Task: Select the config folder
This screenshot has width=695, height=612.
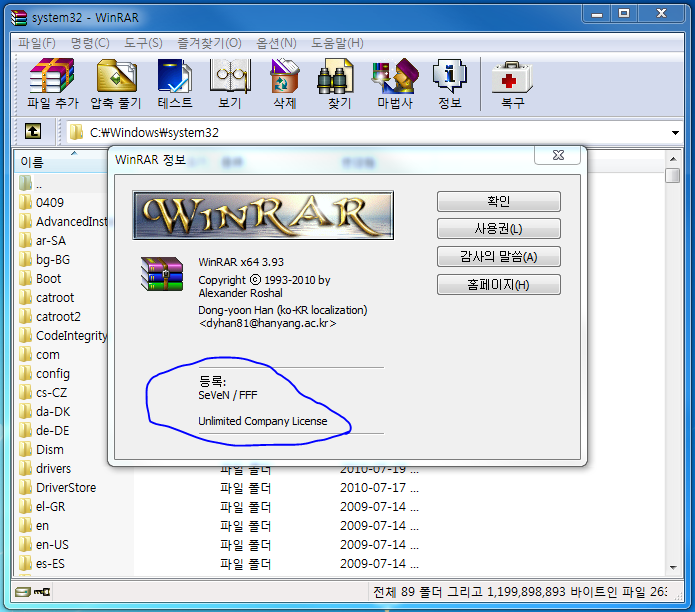Action: [x=44, y=374]
